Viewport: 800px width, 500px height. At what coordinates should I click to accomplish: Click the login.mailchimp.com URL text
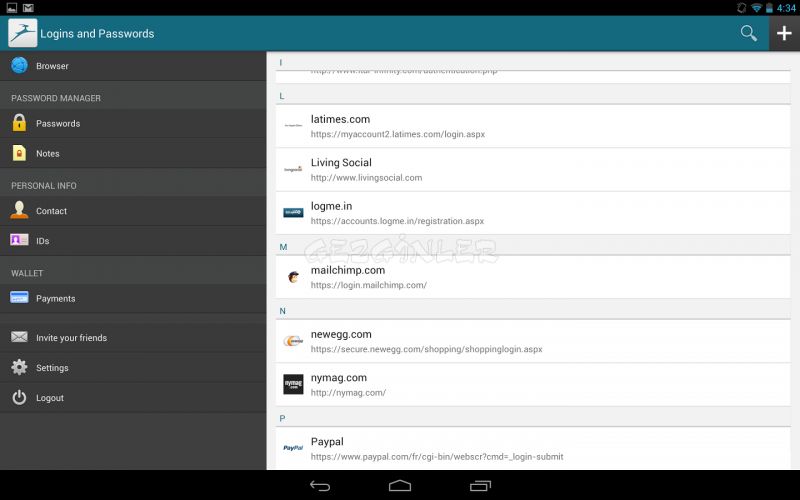click(x=368, y=285)
